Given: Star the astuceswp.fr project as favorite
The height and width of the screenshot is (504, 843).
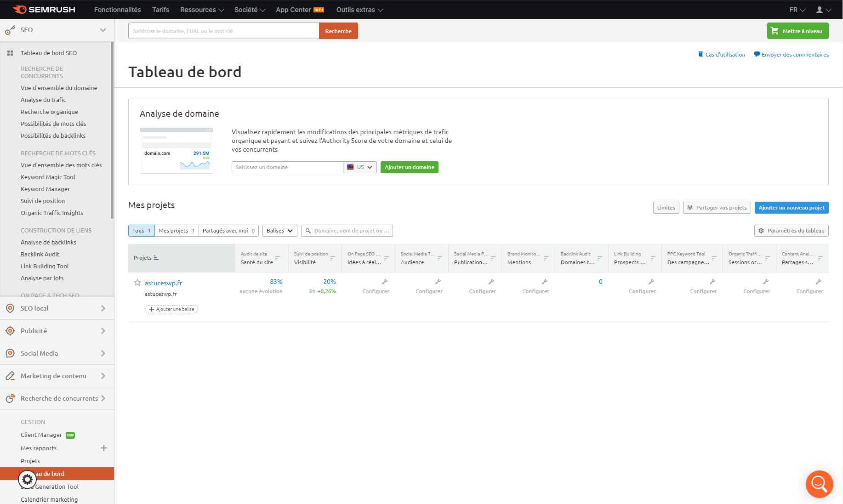Looking at the screenshot, I should [137, 283].
